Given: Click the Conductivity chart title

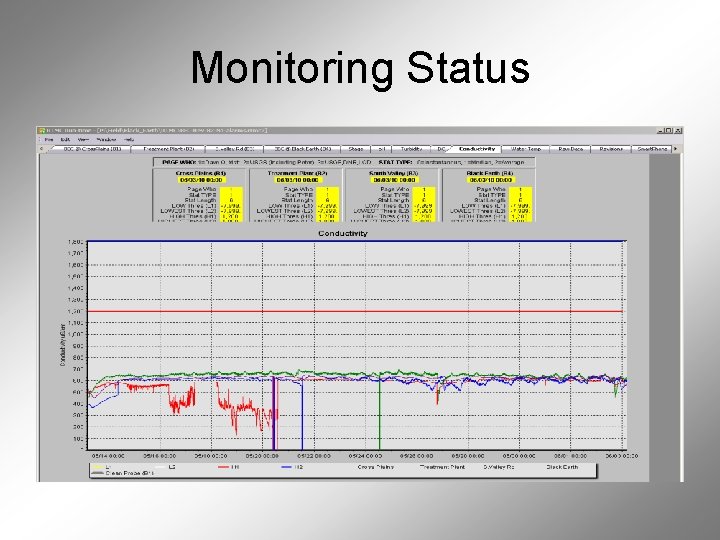Looking at the screenshot, I should (343, 233).
